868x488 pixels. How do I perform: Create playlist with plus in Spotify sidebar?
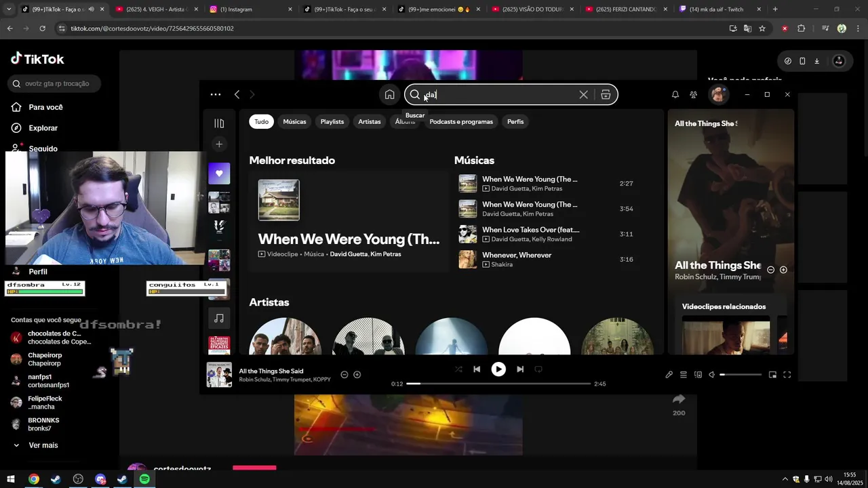point(219,144)
